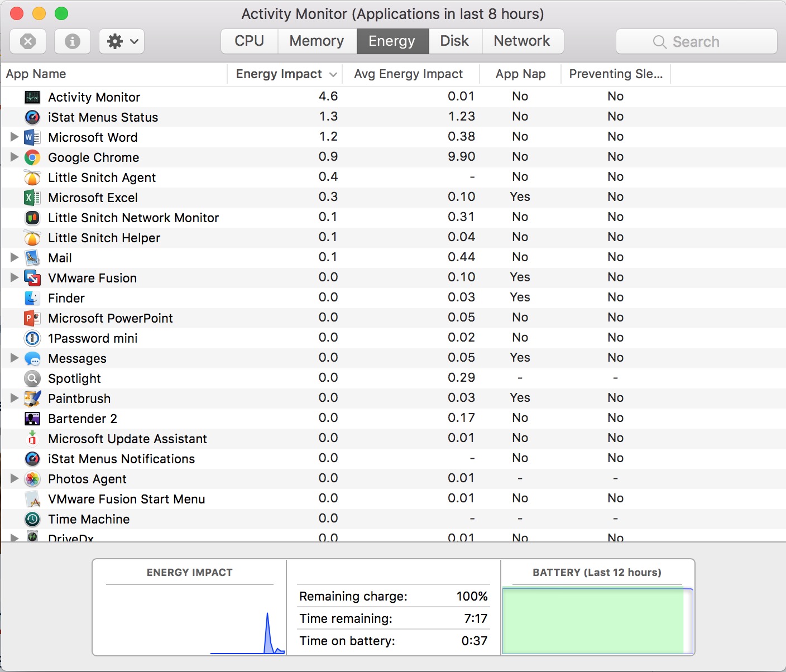Click the Time remaining 7:17 value

coord(476,618)
